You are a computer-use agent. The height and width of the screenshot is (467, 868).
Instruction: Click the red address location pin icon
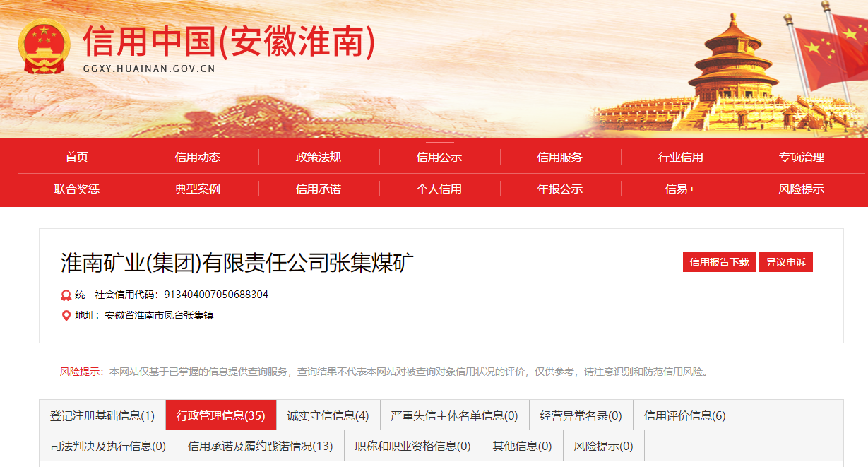click(66, 316)
